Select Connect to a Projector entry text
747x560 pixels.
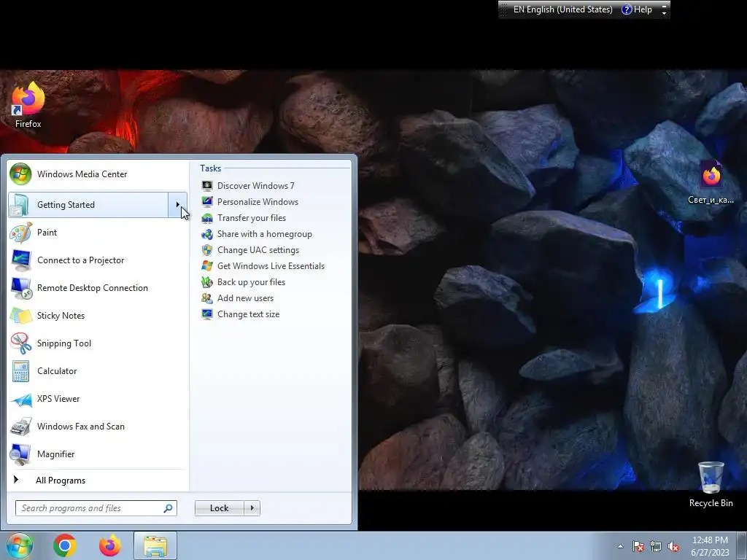pos(81,260)
